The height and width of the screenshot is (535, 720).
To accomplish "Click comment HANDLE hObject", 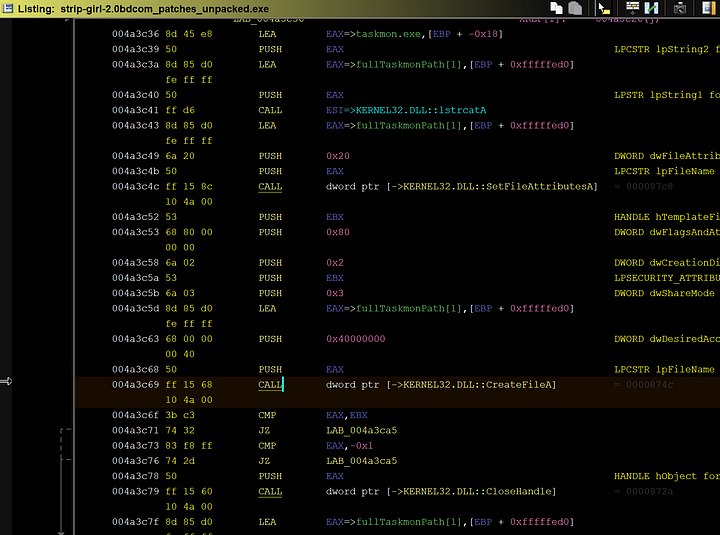I will [x=655, y=476].
